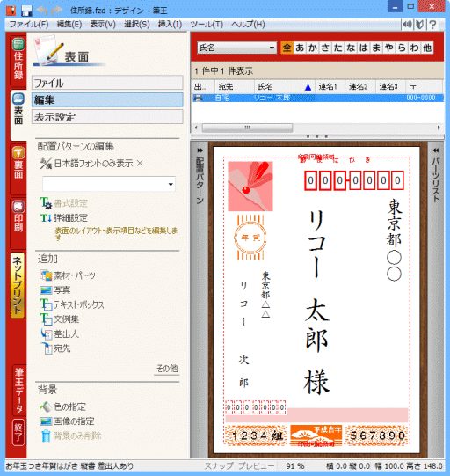Open the ツール(T) menu
The width and height of the screenshot is (450, 476).
click(x=207, y=25)
